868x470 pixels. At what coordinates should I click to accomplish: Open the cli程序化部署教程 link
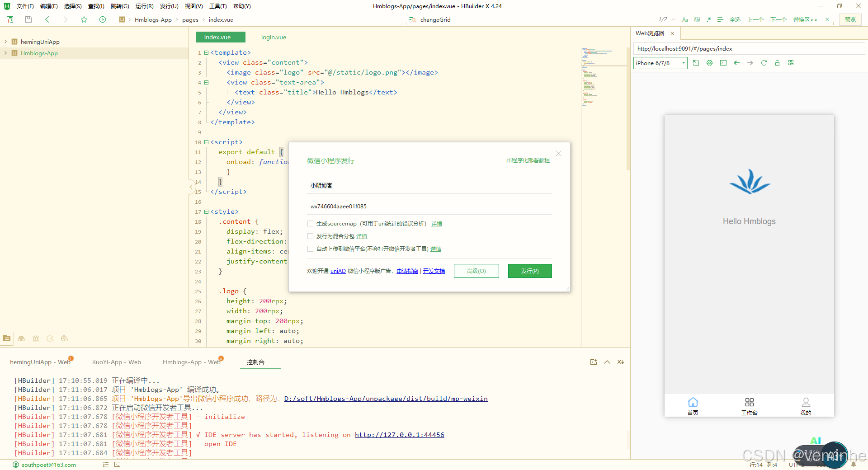tap(528, 160)
